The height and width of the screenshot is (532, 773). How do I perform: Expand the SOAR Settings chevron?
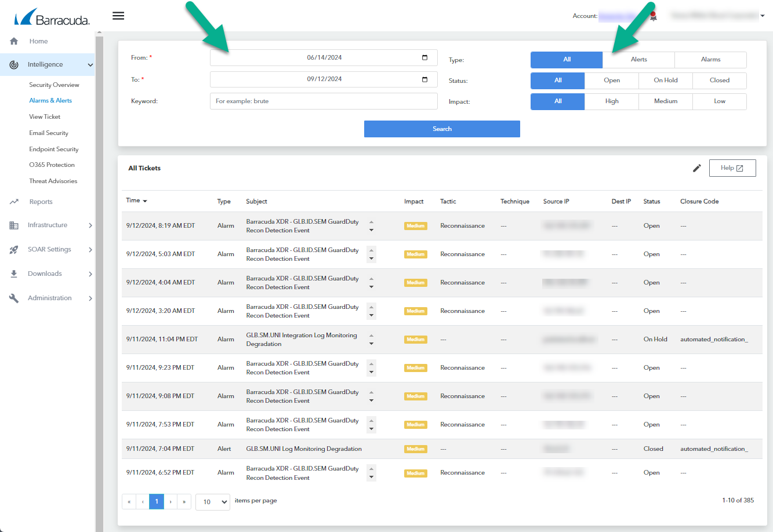point(90,250)
